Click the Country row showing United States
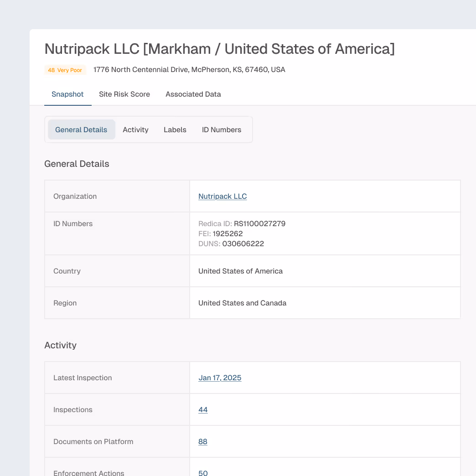 tap(240, 271)
